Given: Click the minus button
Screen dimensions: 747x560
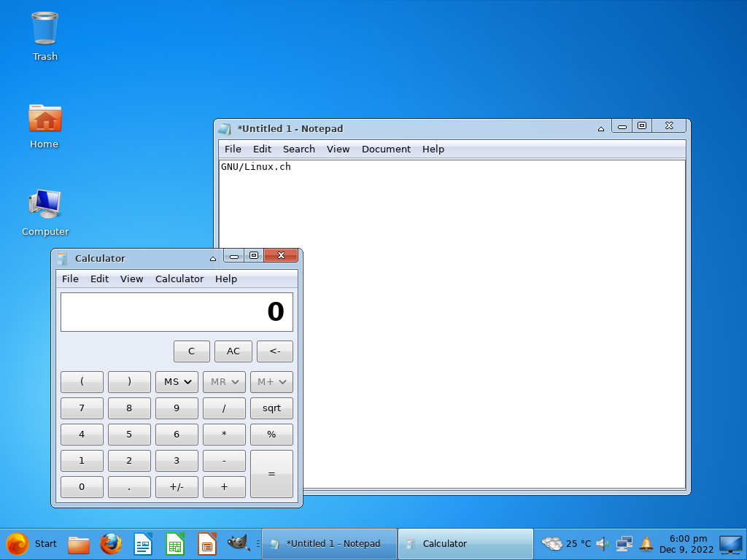Looking at the screenshot, I should click(x=225, y=461).
